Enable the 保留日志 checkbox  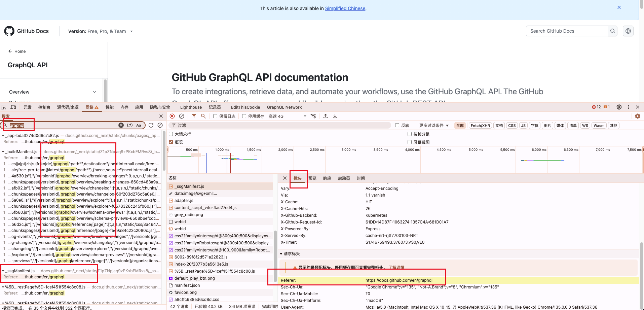(x=215, y=116)
